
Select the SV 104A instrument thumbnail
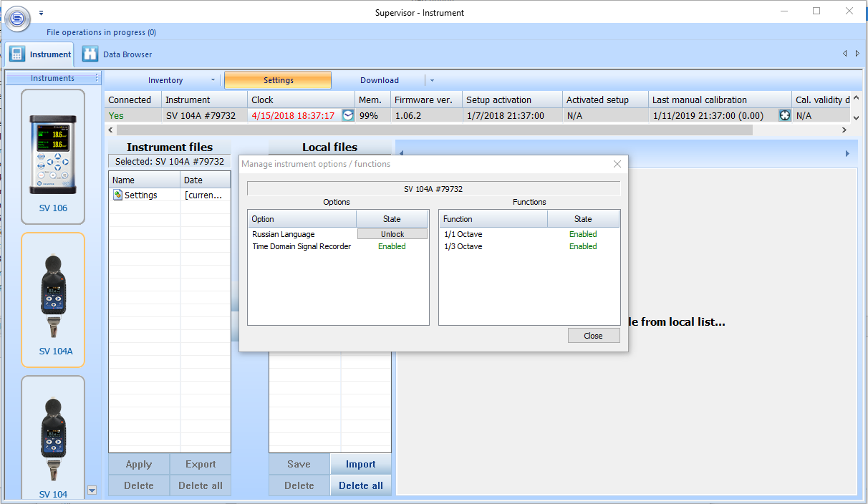[53, 299]
